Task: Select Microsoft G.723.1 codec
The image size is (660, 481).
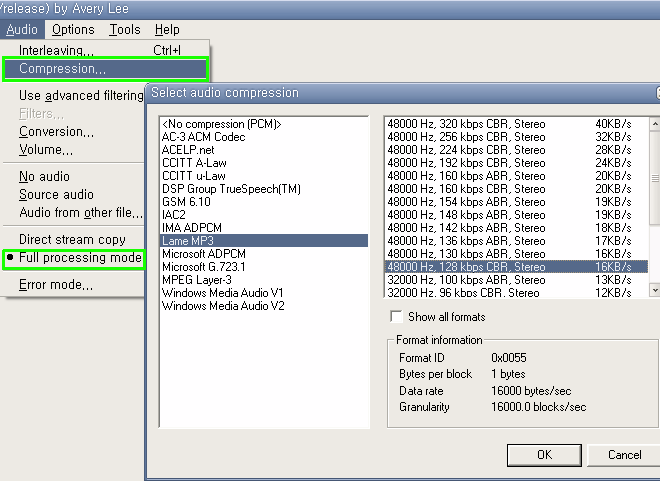Action: [x=264, y=267]
